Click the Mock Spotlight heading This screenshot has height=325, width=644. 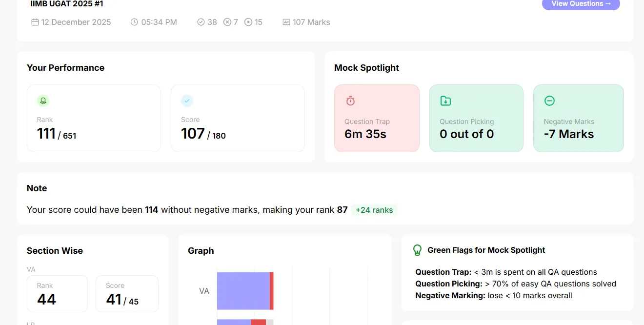(366, 68)
